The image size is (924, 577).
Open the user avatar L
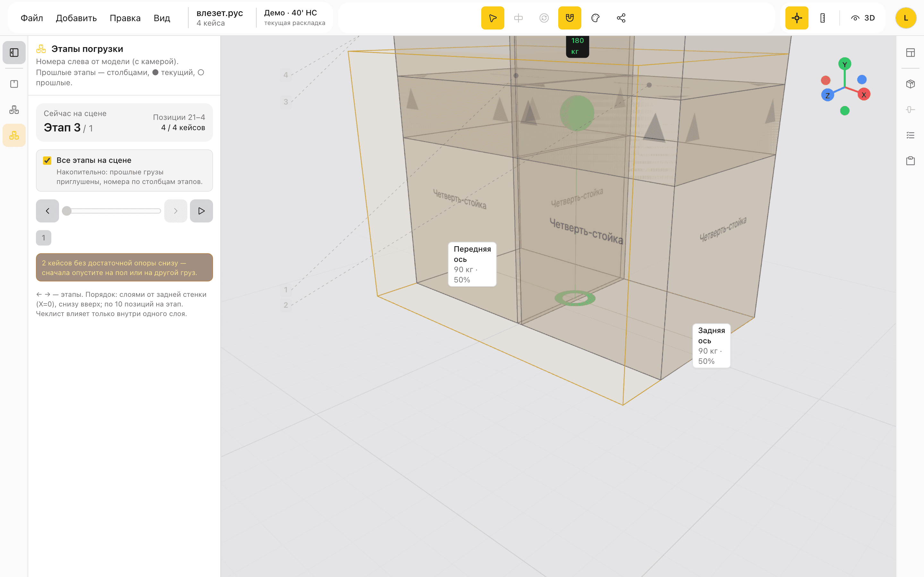coord(906,18)
